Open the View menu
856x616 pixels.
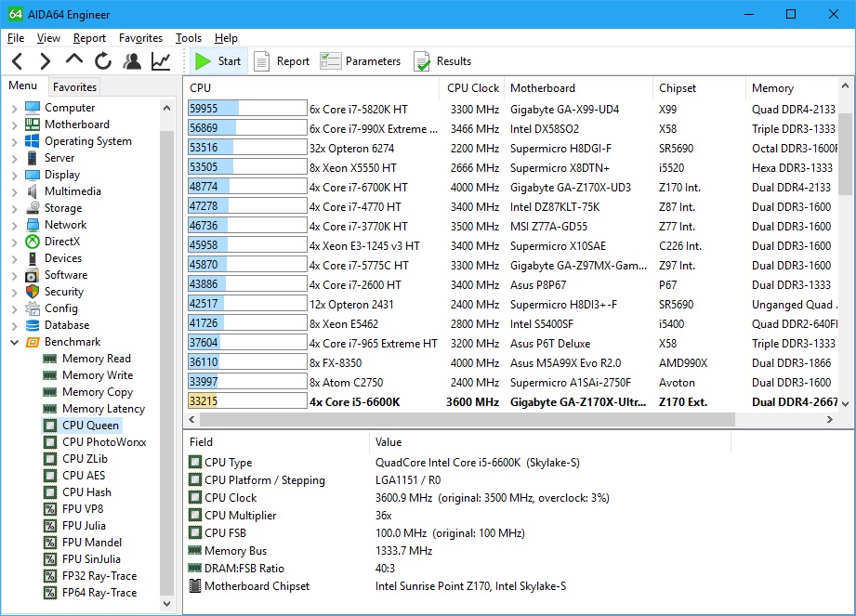48,38
